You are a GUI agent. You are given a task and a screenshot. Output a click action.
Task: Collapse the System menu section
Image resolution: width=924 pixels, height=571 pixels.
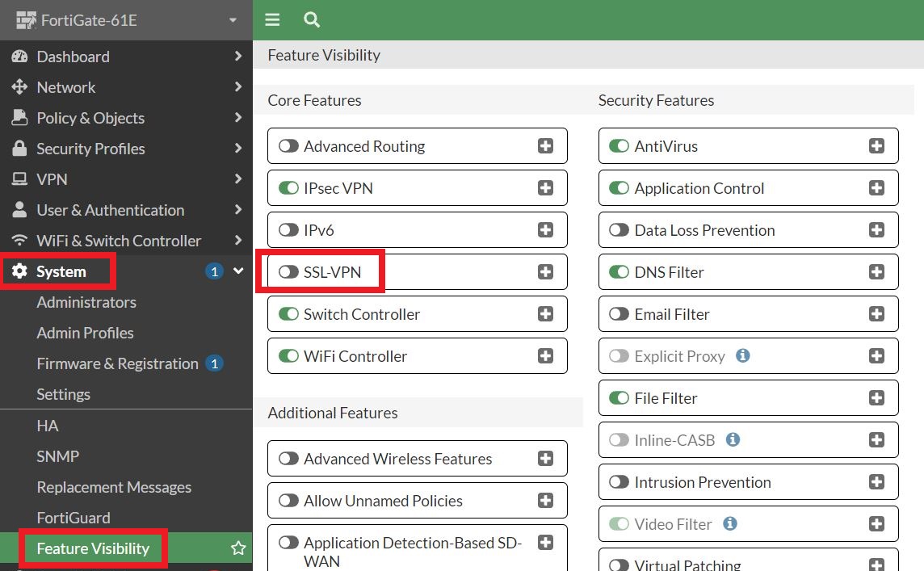point(238,271)
